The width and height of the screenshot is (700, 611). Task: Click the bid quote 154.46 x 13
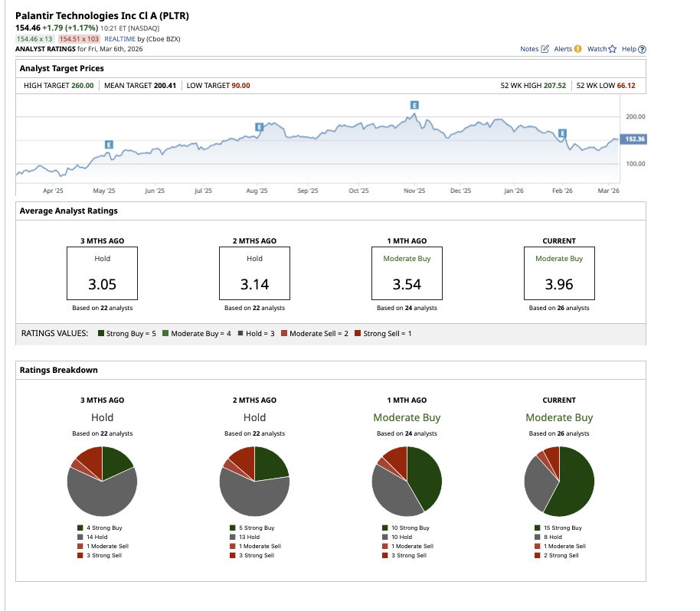click(34, 39)
